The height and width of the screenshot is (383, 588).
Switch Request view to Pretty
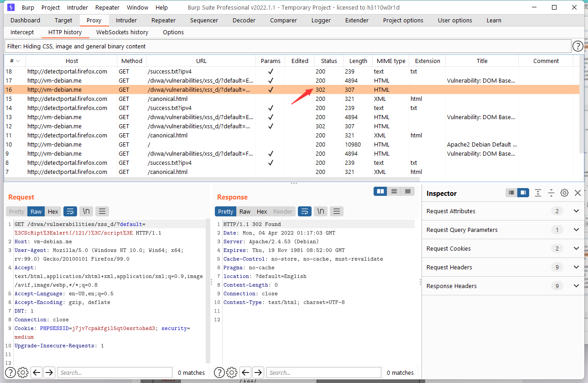pos(16,211)
